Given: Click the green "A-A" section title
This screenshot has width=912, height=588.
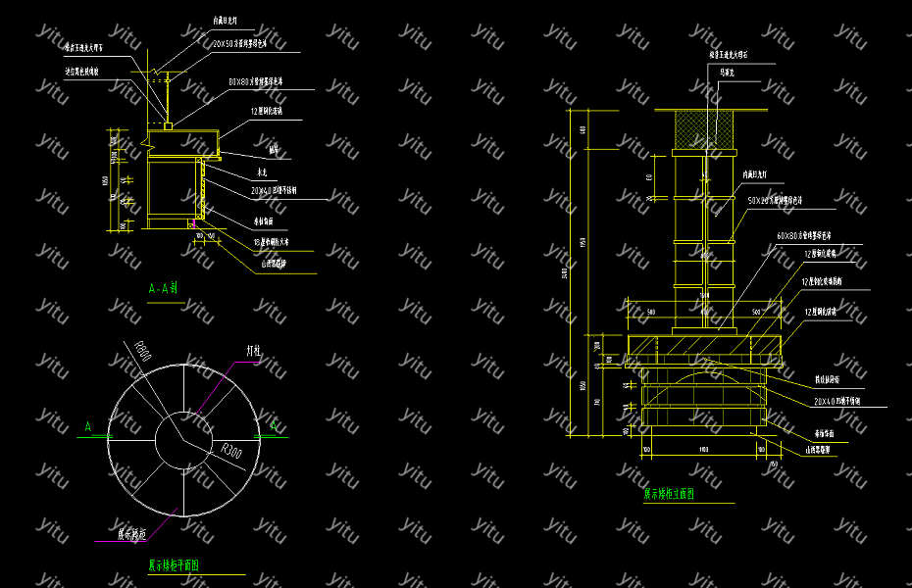Looking at the screenshot, I should coord(163,289).
